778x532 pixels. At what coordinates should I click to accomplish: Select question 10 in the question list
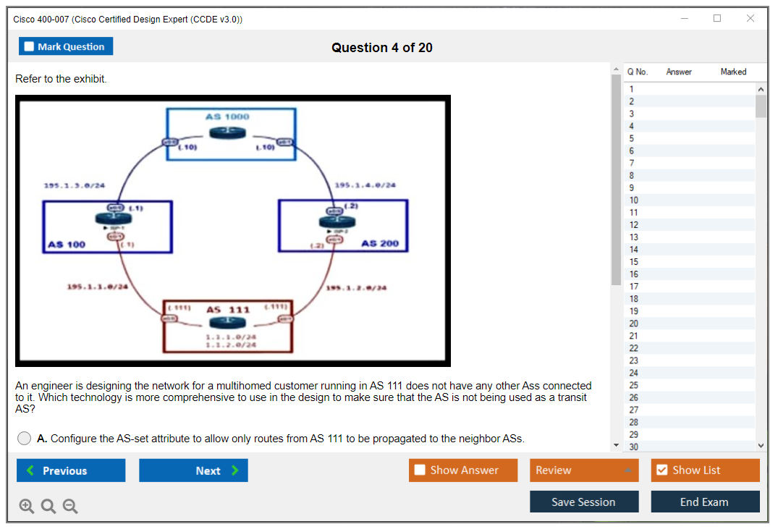[x=634, y=200]
